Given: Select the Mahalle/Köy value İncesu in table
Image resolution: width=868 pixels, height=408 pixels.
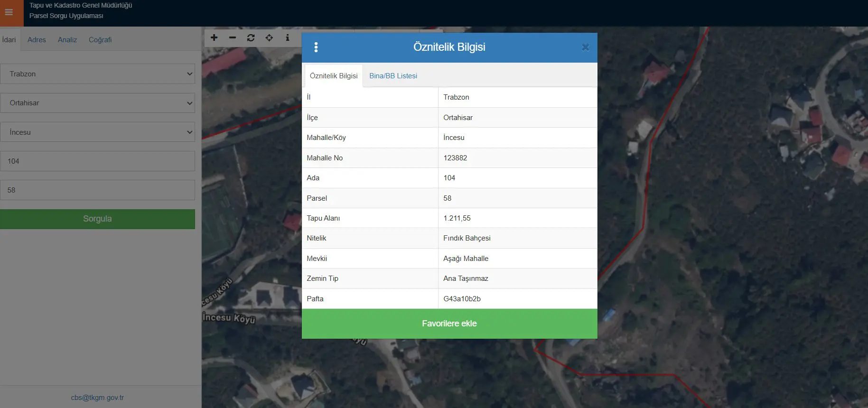Looking at the screenshot, I should (454, 138).
